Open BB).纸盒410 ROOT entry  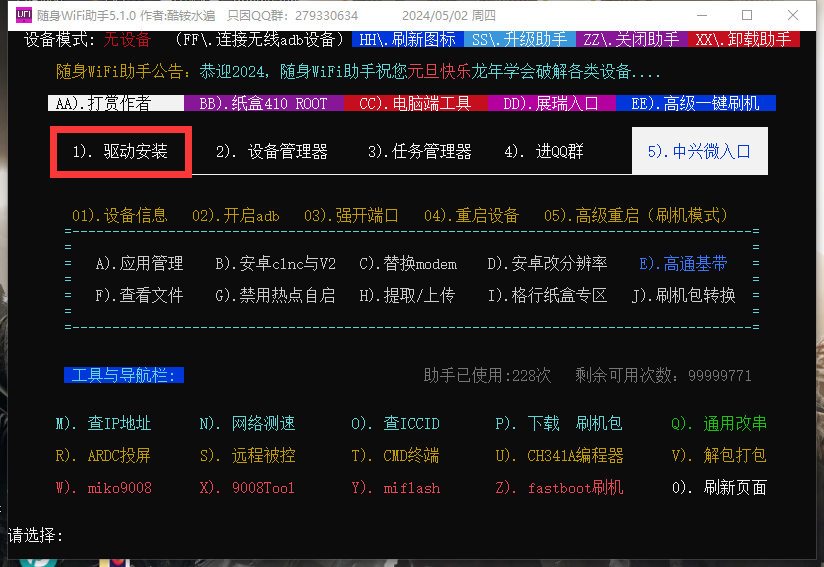point(264,103)
